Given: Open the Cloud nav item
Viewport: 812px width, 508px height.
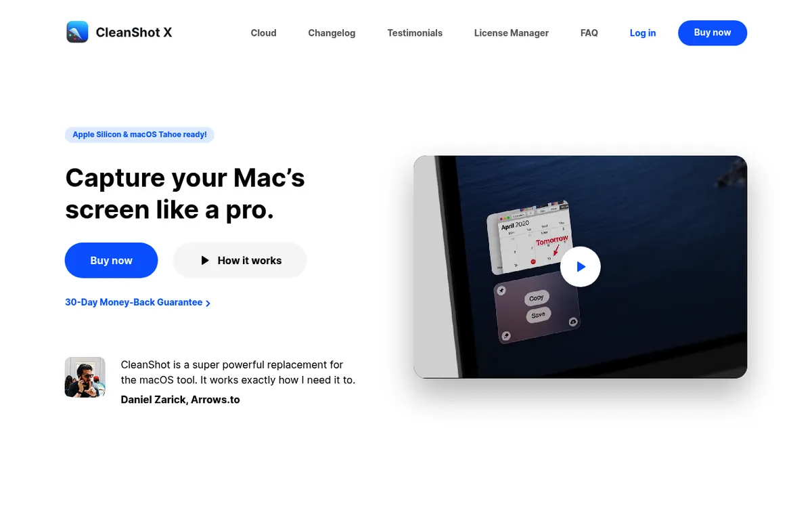Looking at the screenshot, I should click(x=263, y=33).
